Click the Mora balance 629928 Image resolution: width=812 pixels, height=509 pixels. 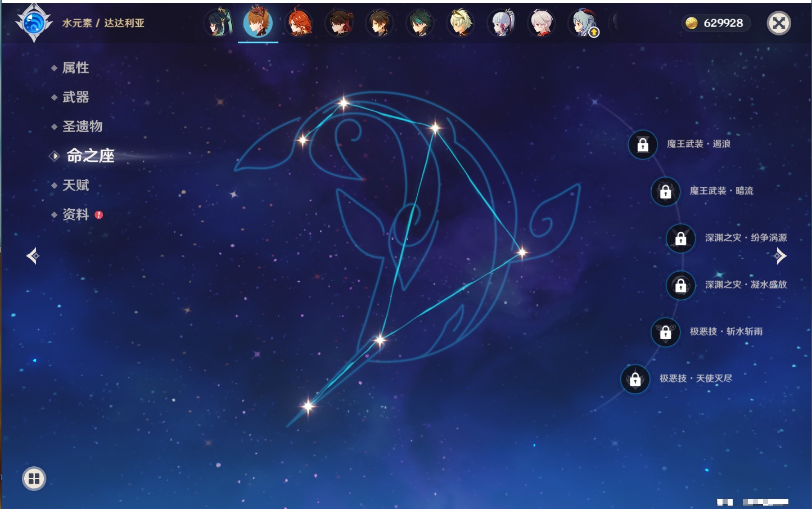tap(723, 23)
